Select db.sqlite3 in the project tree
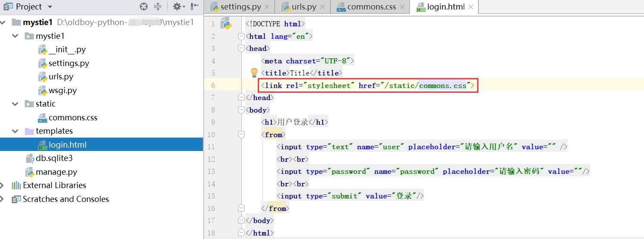 pyautogui.click(x=54, y=158)
